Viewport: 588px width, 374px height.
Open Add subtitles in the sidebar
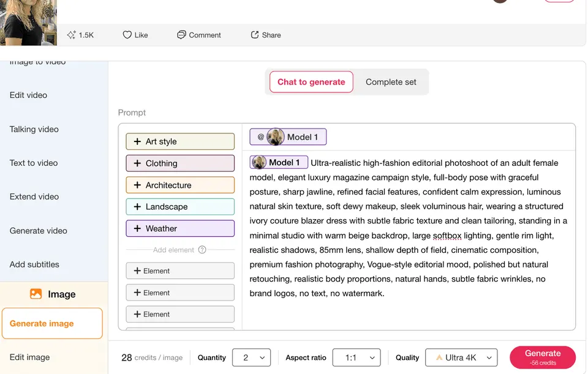point(34,264)
